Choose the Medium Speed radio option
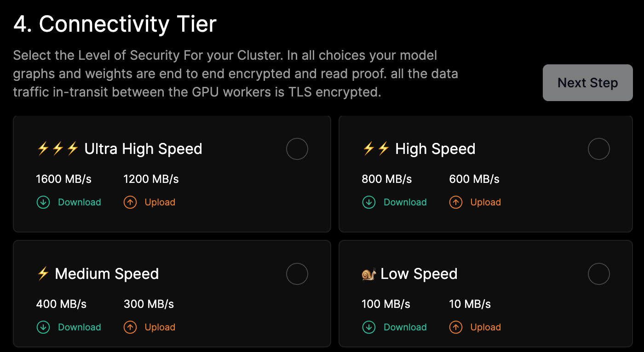The height and width of the screenshot is (352, 644). (x=297, y=274)
